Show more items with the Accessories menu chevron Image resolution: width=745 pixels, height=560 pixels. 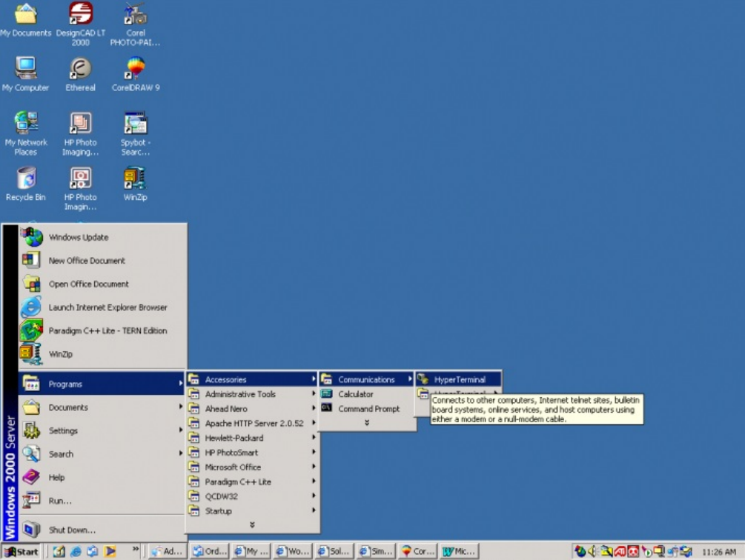367,422
